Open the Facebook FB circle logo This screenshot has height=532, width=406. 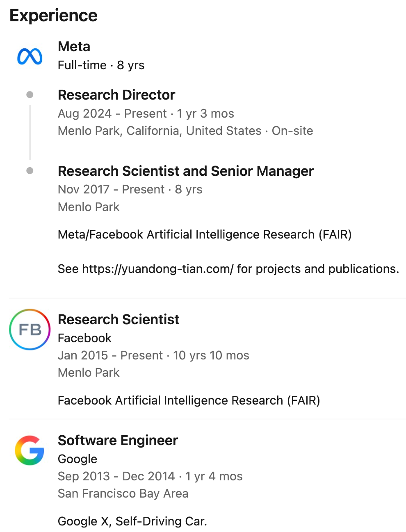pos(30,330)
